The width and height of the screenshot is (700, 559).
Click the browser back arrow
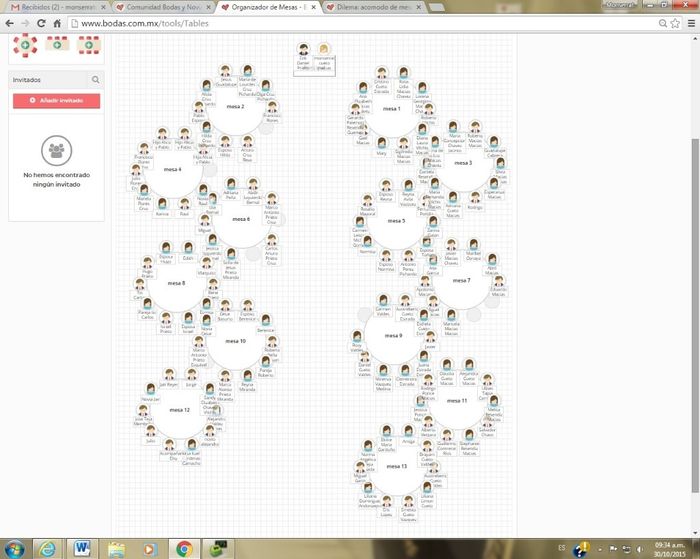11,22
